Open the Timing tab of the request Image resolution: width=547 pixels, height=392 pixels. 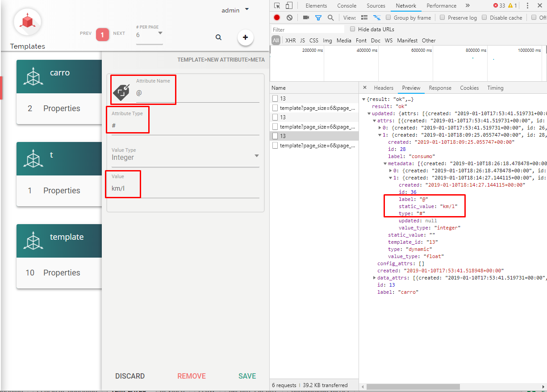pyautogui.click(x=495, y=88)
